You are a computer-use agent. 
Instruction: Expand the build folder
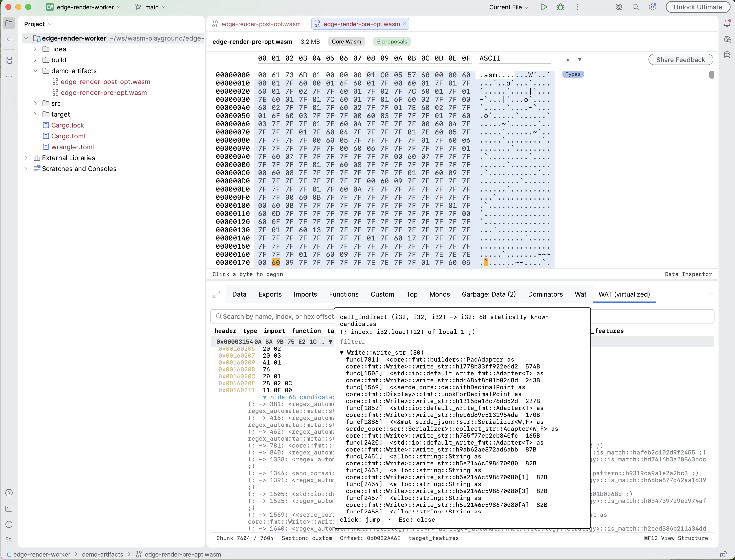(35, 60)
